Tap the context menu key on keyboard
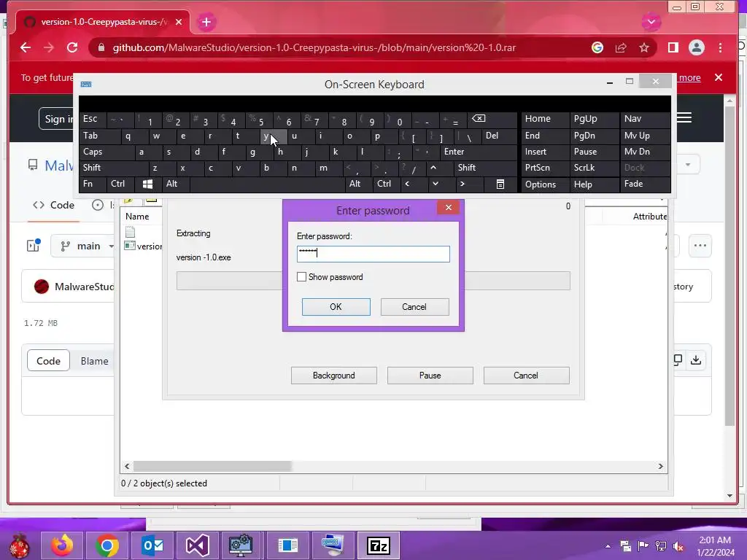This screenshot has width=747, height=560. (500, 184)
